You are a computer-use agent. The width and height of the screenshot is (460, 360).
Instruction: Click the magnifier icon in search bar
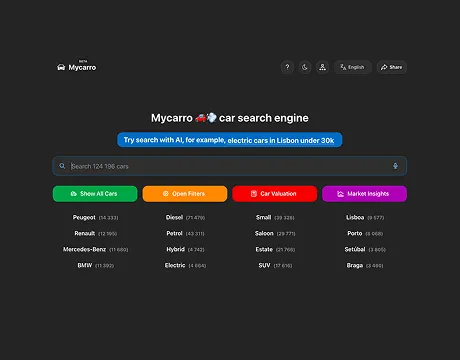62,166
